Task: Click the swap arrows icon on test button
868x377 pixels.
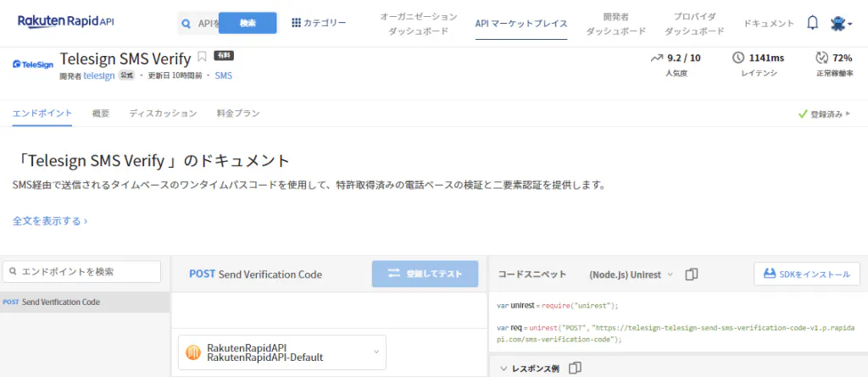Action: coord(393,274)
